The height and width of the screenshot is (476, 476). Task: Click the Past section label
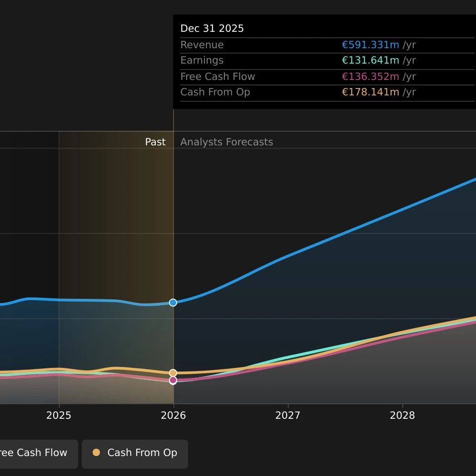coord(155,142)
